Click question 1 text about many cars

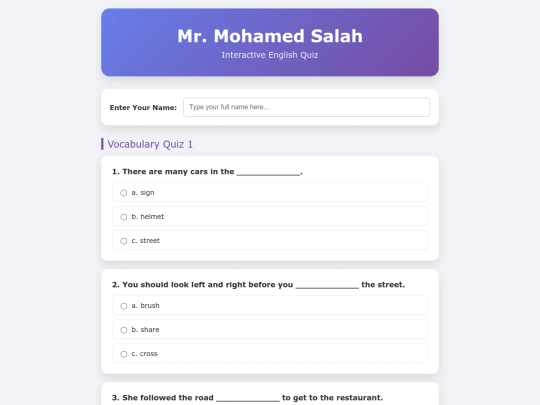pos(207,172)
